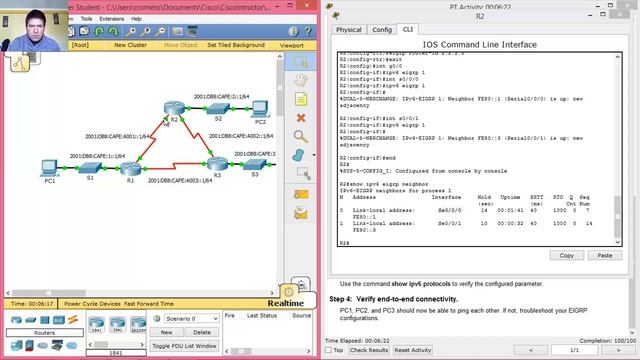Go to next instruction page arrow
The height and width of the screenshot is (360, 640).
618,350
